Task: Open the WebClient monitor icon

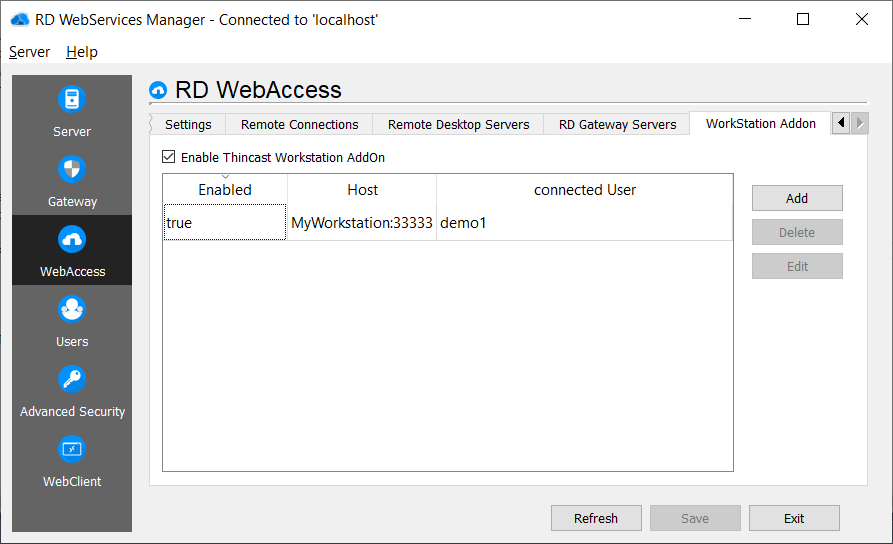Action: pos(72,450)
